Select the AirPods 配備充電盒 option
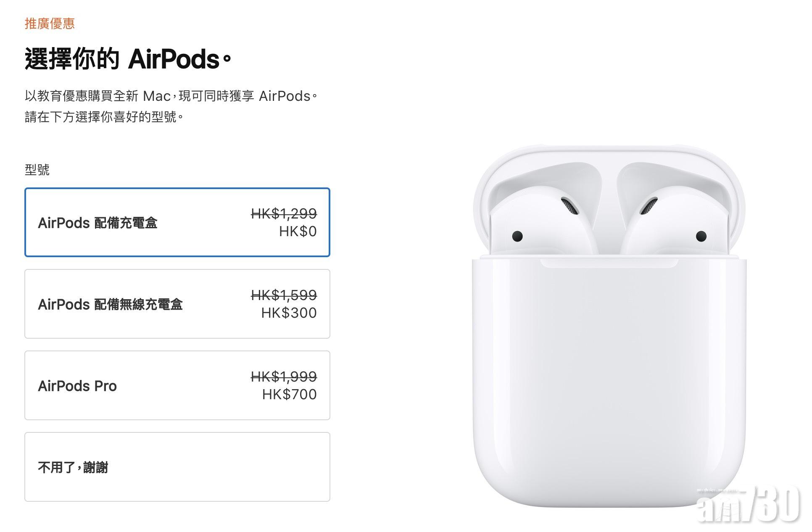The image size is (812, 532). point(177,222)
